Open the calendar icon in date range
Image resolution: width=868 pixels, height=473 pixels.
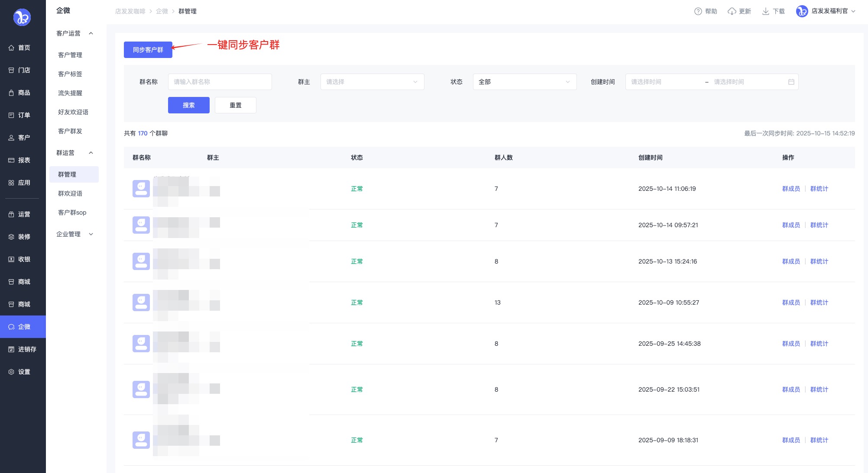coord(791,82)
